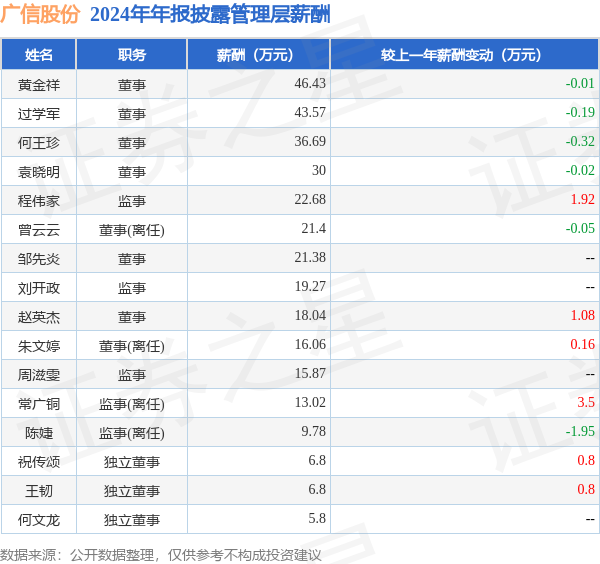Click salary value 5.8
This screenshot has height=564, width=600.
(317, 519)
